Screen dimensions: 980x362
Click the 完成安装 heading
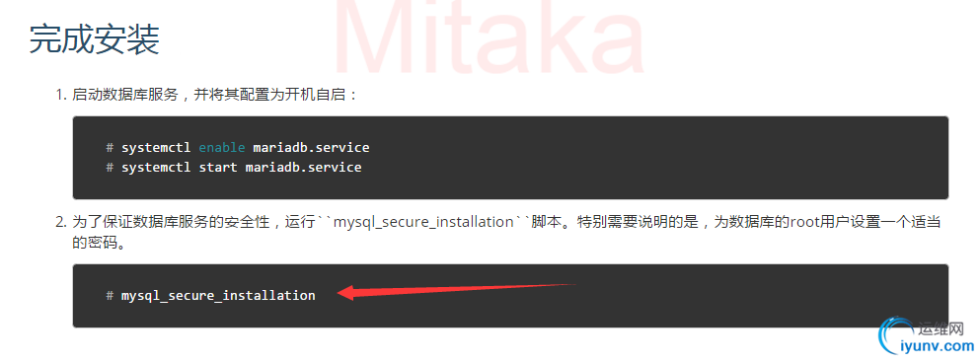pos(95,39)
